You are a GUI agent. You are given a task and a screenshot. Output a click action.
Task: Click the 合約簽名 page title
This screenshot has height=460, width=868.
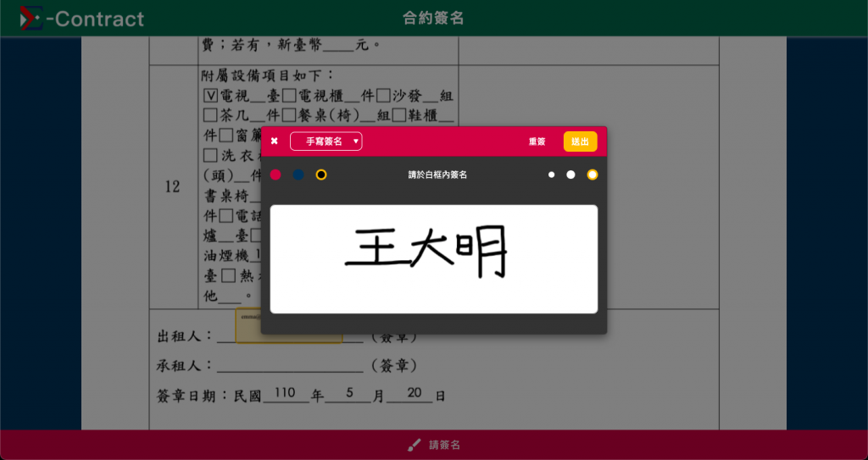[433, 19]
